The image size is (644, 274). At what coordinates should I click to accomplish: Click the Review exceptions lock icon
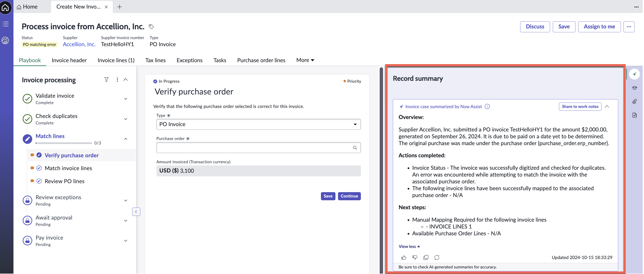click(x=28, y=200)
